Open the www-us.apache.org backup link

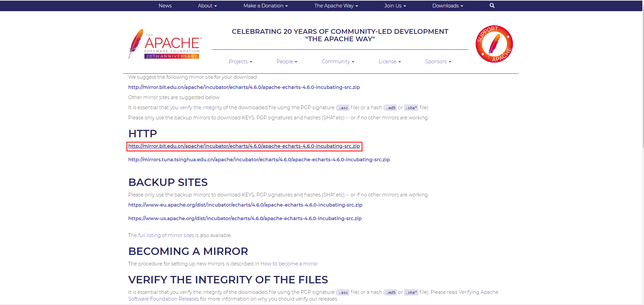pyautogui.click(x=245, y=218)
